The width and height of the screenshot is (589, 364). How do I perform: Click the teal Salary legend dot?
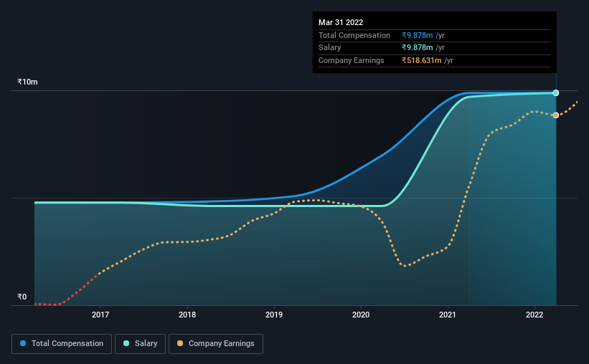click(126, 343)
